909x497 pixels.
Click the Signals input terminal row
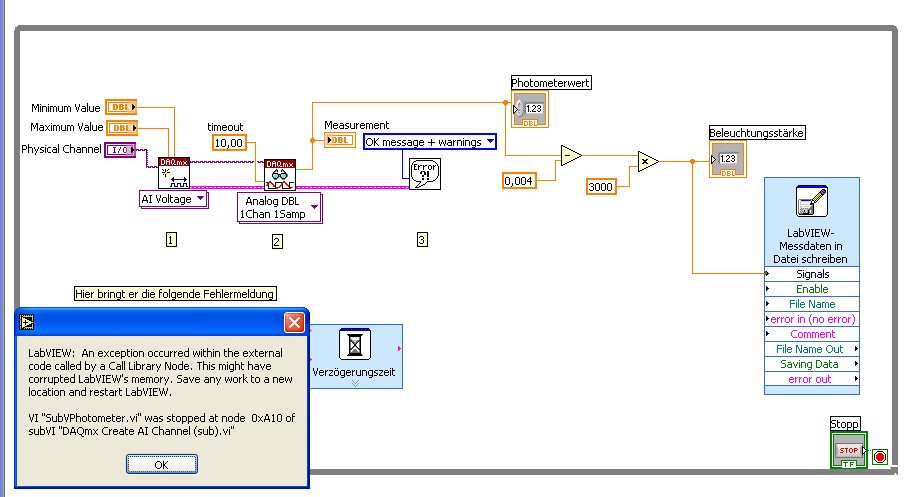pyautogui.click(x=812, y=274)
